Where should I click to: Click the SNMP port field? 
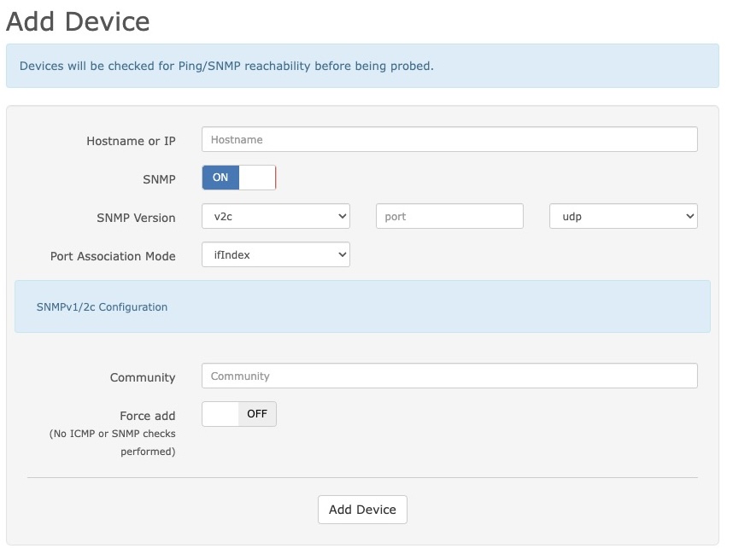(449, 216)
